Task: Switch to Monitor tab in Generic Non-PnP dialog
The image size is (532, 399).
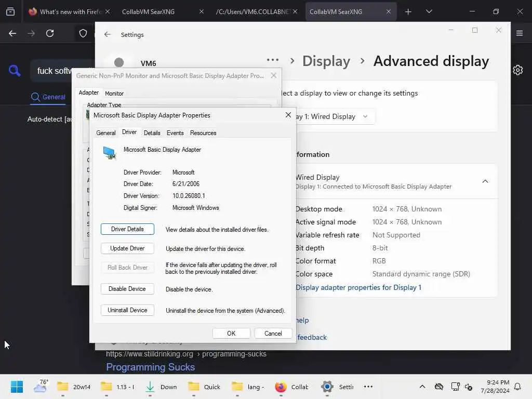Action: click(114, 94)
